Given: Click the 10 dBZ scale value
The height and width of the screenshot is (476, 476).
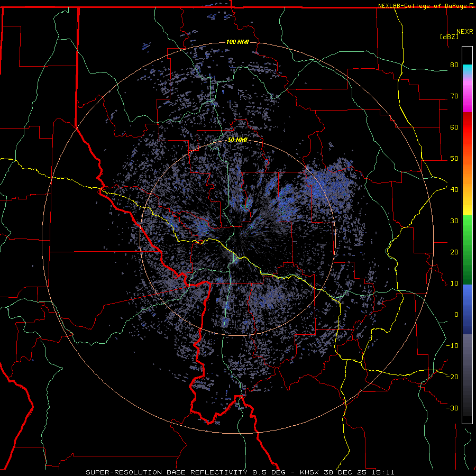Looking at the screenshot, I should [454, 283].
